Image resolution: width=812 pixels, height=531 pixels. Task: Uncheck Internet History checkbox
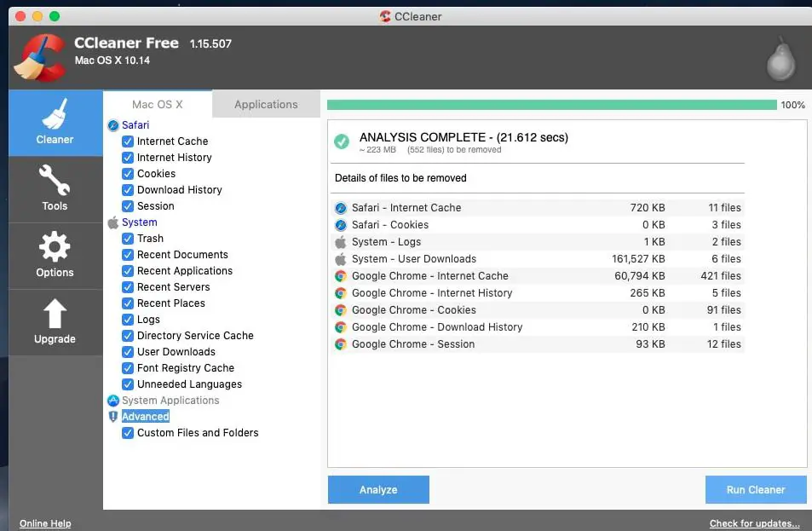(x=128, y=158)
